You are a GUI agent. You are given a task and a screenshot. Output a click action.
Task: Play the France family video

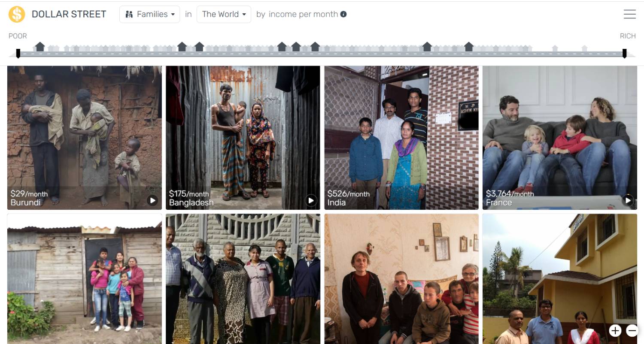pos(628,200)
